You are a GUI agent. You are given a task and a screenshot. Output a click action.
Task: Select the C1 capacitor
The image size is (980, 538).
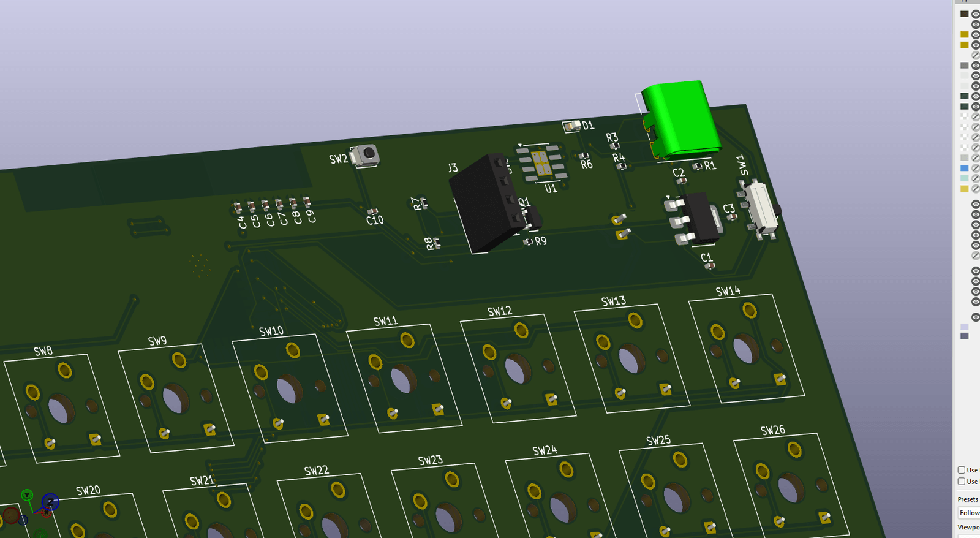(x=710, y=266)
